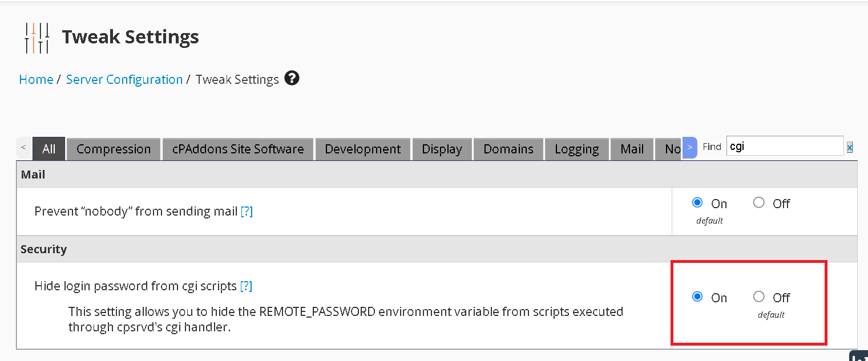Go to Home breadcrumb link
This screenshot has width=868, height=361.
coord(36,80)
